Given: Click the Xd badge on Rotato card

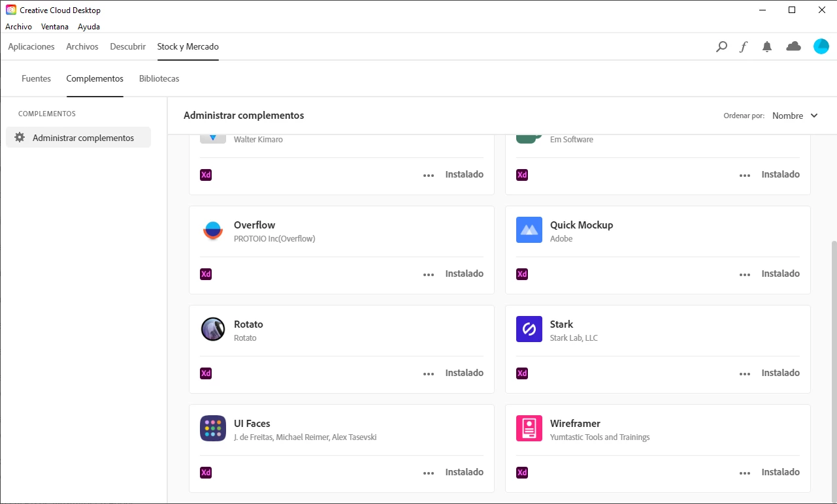Looking at the screenshot, I should click(206, 373).
